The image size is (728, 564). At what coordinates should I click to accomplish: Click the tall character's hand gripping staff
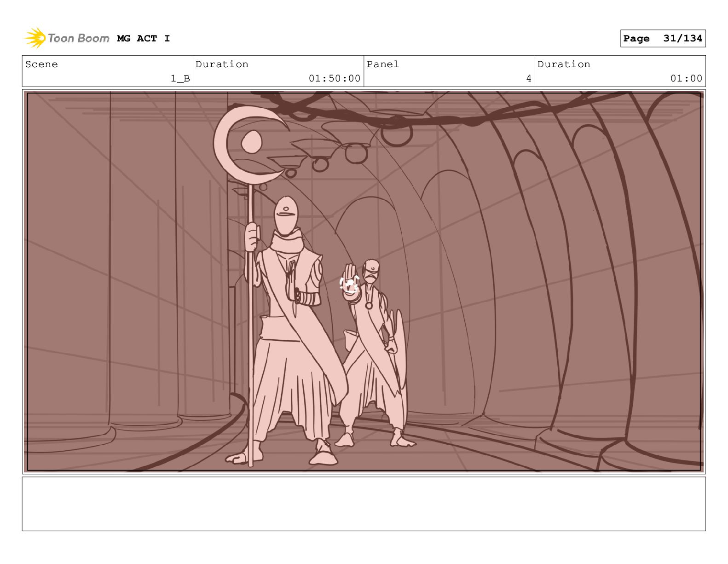pos(252,237)
